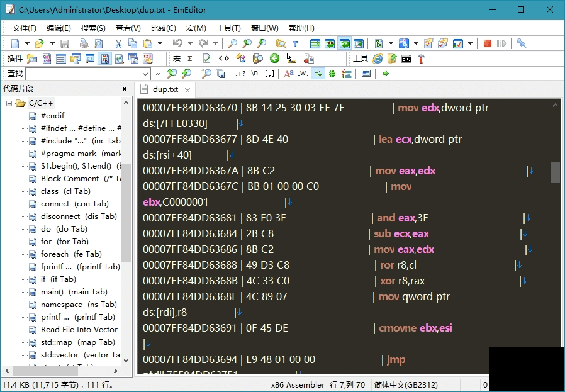Undo the last edit with the toolbar arrow
Screen dimensions: 565x392
[177, 43]
